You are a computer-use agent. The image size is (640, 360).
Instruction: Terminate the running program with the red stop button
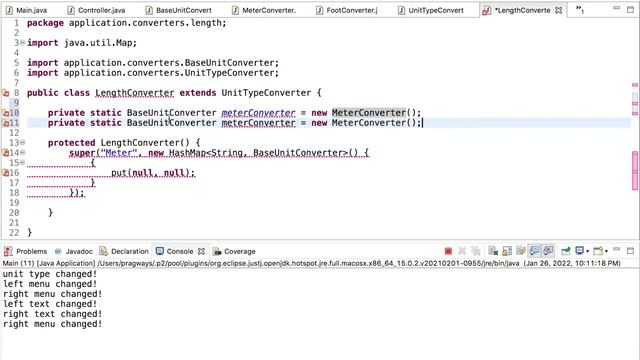tap(448, 251)
